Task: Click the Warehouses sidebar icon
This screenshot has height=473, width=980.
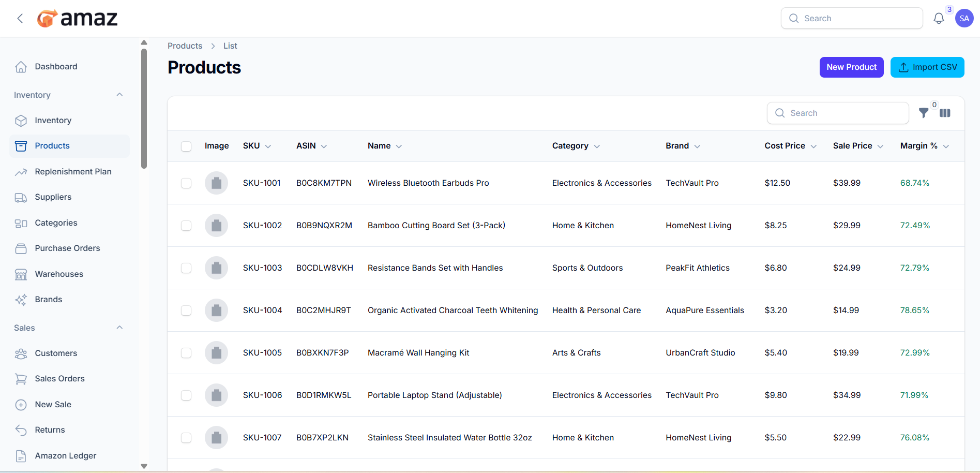Action: click(x=21, y=274)
